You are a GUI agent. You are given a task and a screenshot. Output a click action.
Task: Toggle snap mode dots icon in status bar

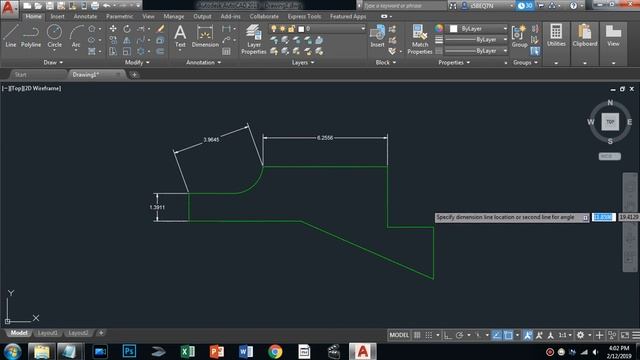click(x=429, y=335)
